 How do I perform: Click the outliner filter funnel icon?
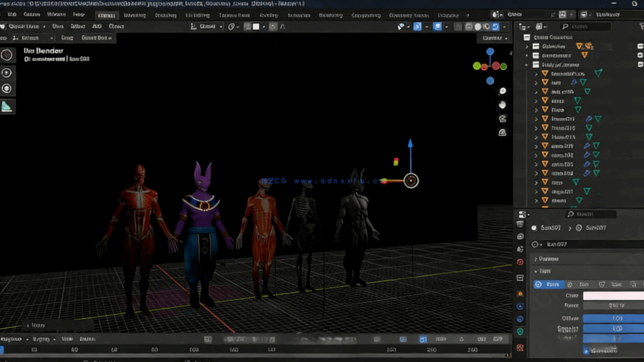641,27
